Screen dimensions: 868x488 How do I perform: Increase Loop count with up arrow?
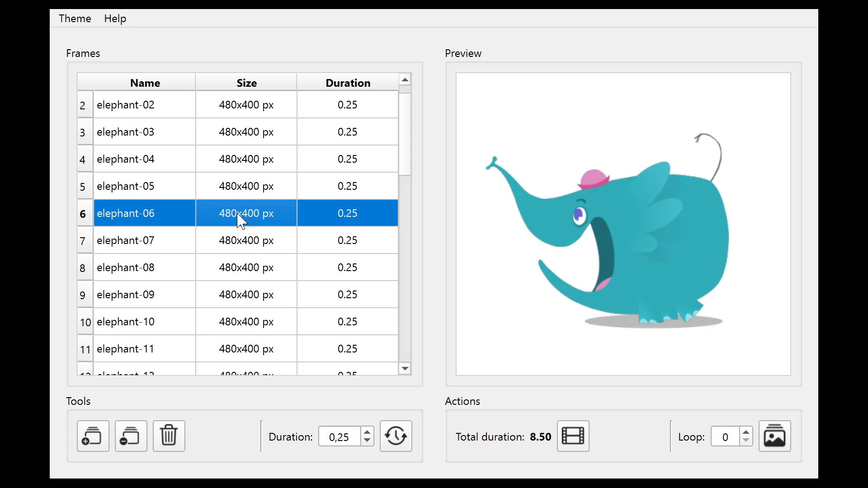(746, 432)
